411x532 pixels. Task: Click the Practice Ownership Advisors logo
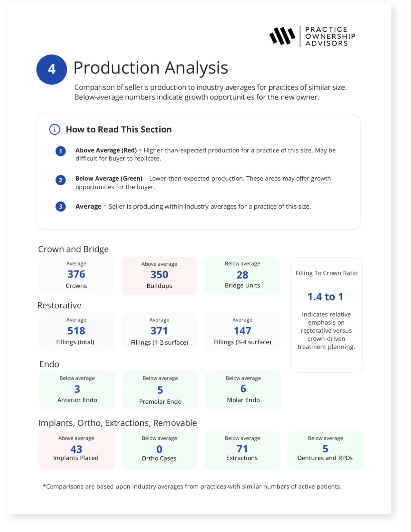tap(312, 36)
